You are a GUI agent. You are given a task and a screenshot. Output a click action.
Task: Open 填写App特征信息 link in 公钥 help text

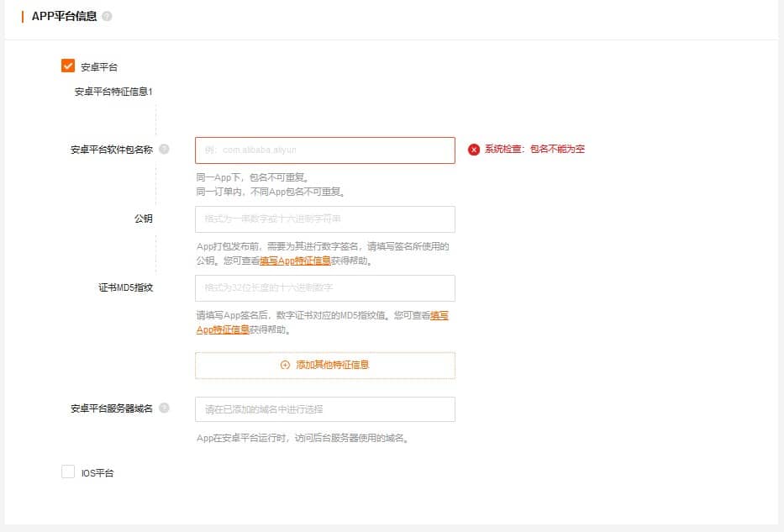click(x=295, y=261)
